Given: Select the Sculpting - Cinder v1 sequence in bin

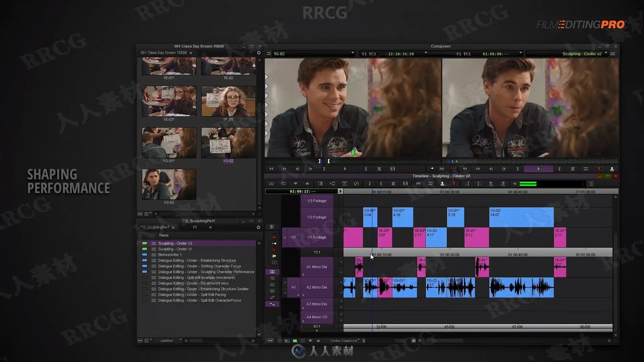Looking at the screenshot, I should (x=175, y=249).
